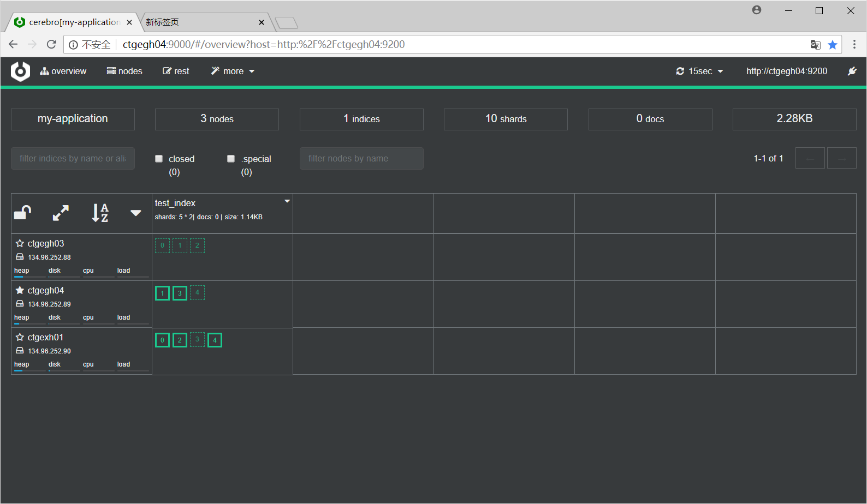Click the expand arrows icon
This screenshot has height=504, width=867.
pyautogui.click(x=61, y=213)
